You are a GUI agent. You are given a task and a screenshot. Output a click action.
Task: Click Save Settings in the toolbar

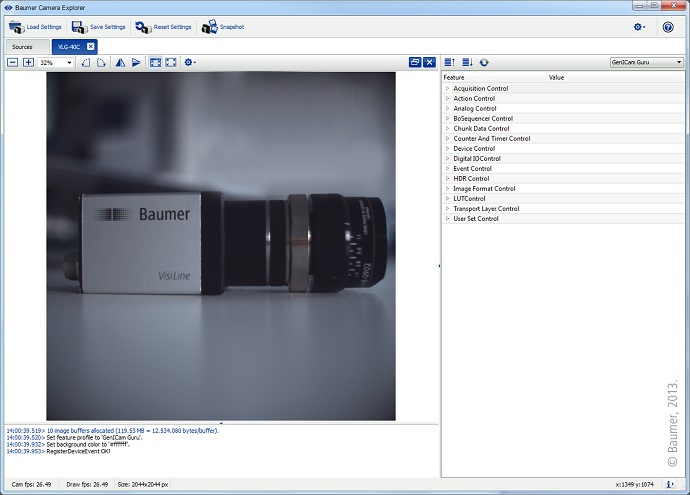coord(99,27)
